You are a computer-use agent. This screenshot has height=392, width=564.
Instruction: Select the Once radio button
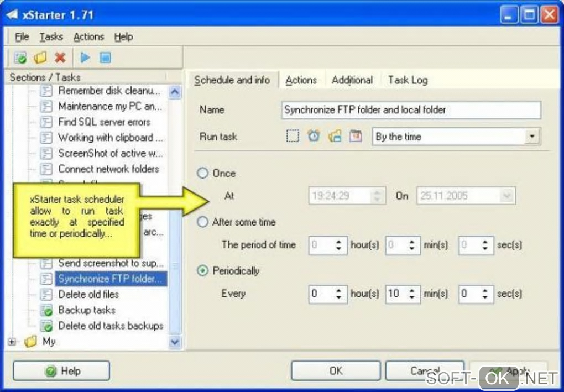[x=202, y=173]
